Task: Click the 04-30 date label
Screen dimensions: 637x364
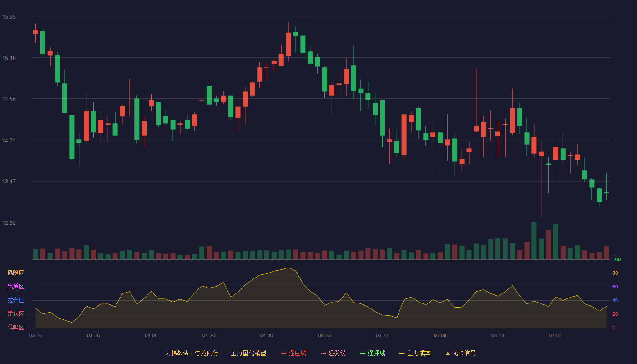Action: pos(267,335)
